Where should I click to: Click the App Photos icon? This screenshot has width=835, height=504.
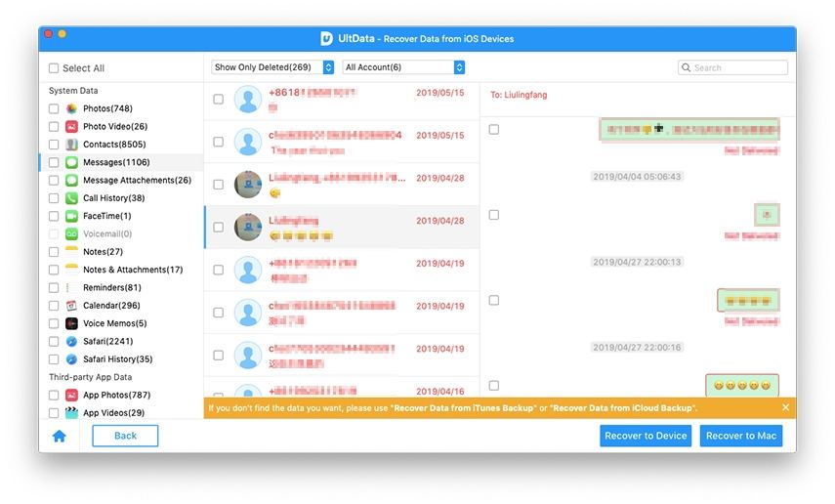71,396
